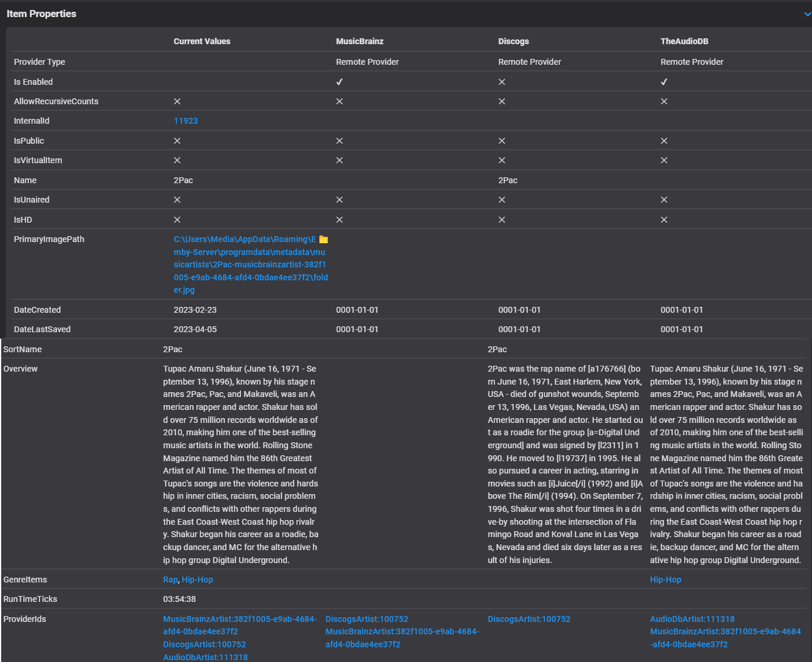Click IsPublic X under TheAudioDB
The width and height of the screenshot is (812, 662).
[664, 141]
